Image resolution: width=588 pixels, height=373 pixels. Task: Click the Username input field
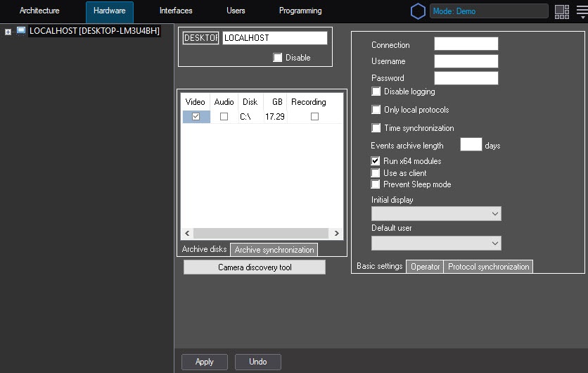click(x=466, y=61)
